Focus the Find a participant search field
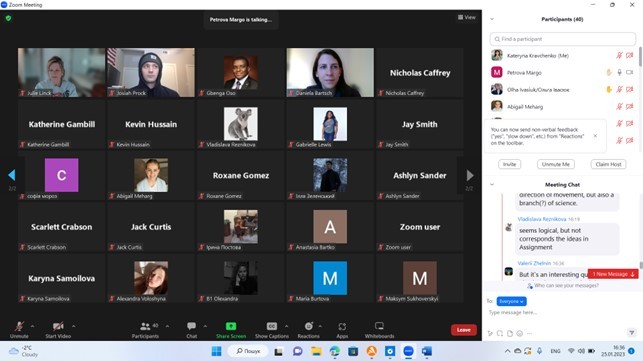Image resolution: width=643 pixels, height=361 pixels. click(563, 39)
